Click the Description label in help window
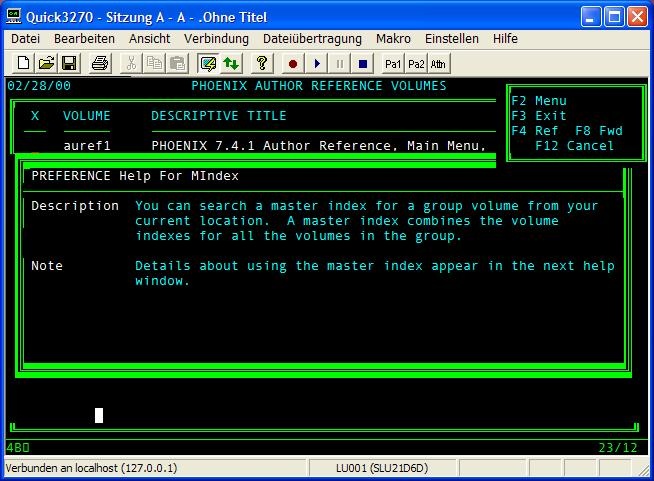 click(x=75, y=206)
